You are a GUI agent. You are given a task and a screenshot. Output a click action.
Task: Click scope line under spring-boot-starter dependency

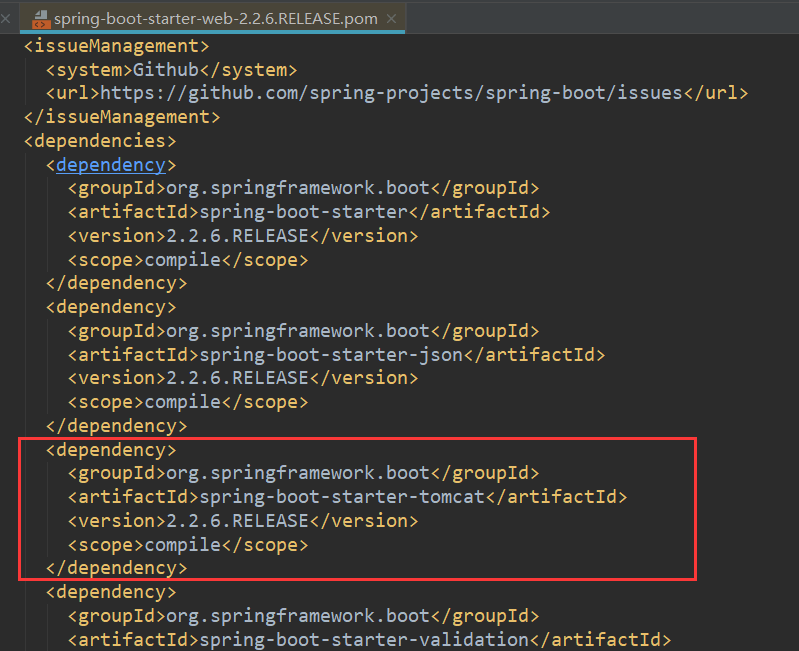pyautogui.click(x=188, y=260)
